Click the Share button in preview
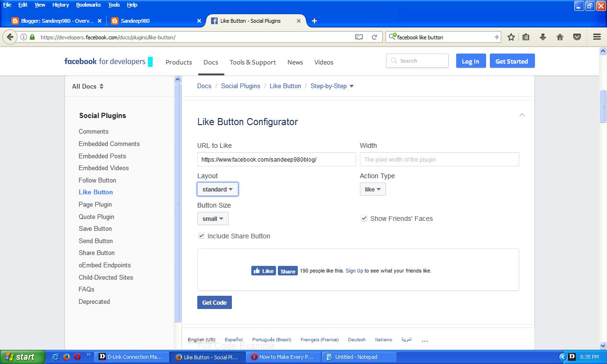The image size is (607, 364). tap(287, 271)
